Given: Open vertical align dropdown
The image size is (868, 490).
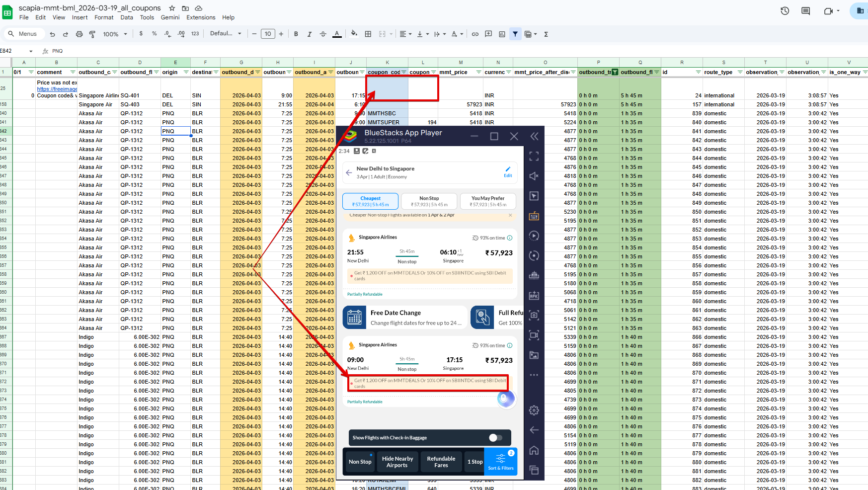Looking at the screenshot, I should 423,34.
